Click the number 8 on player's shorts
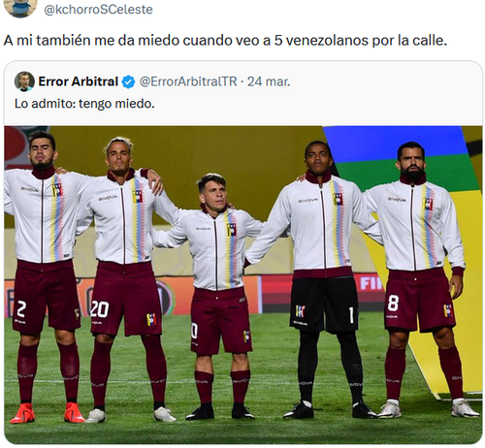Viewport: 485px width, 448px height. [393, 304]
